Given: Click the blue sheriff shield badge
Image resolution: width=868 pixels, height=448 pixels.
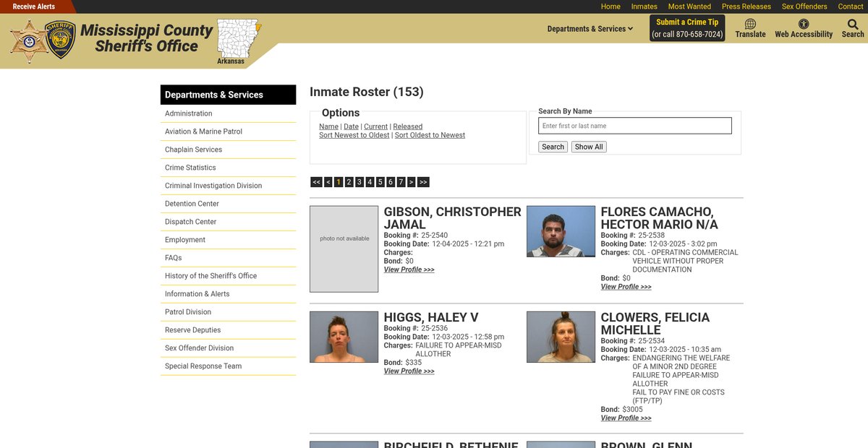Looking at the screenshot, I should tap(60, 40).
